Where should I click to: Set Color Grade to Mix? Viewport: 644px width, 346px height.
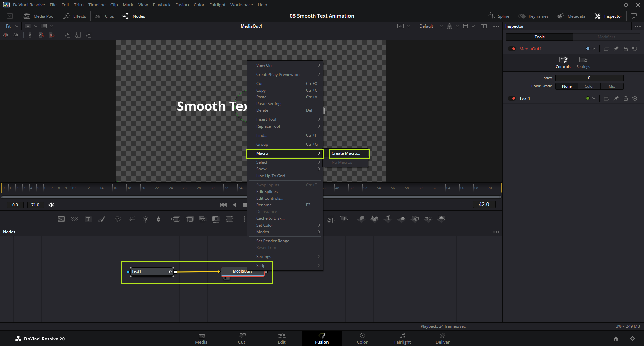612,86
